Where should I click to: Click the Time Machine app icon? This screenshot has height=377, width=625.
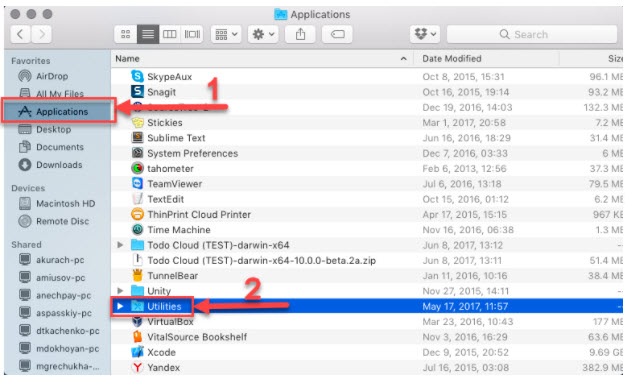[137, 230]
